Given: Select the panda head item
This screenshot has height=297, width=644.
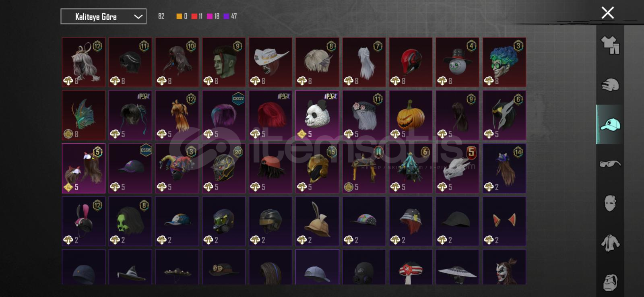Looking at the screenshot, I should 317,115.
